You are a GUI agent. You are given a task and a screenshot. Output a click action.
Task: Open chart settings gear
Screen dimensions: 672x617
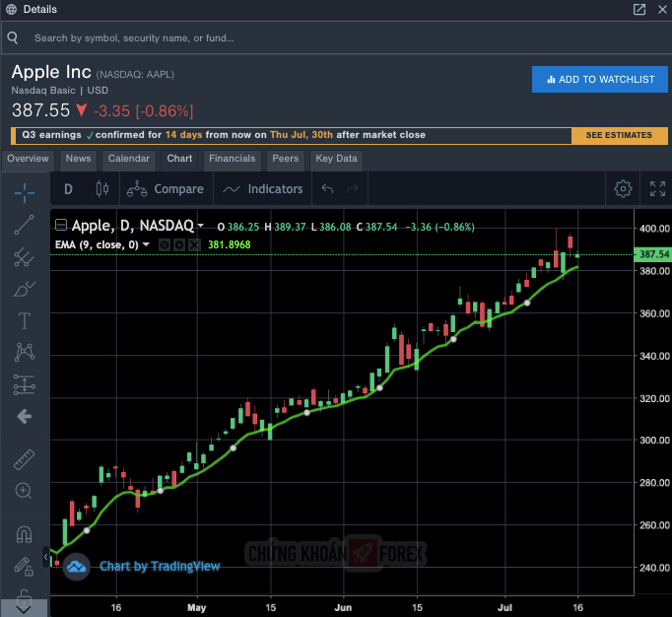click(623, 188)
